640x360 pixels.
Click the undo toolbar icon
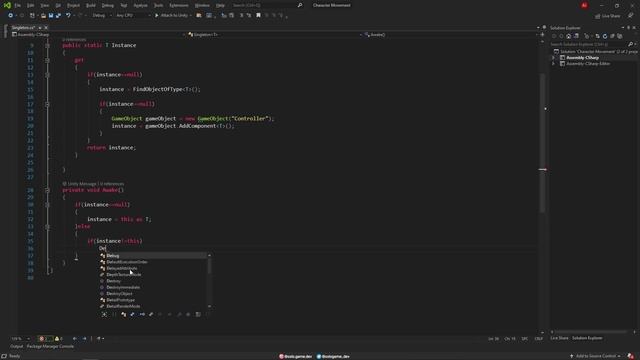(68, 16)
